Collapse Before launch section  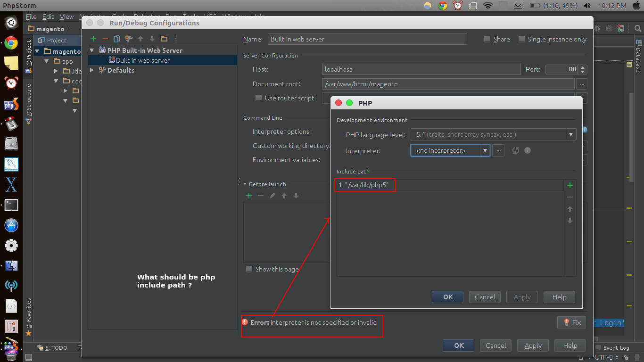pos(245,184)
